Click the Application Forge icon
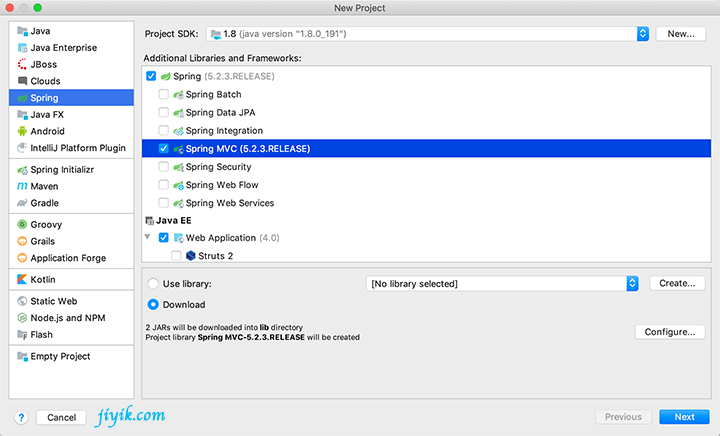 click(x=22, y=258)
